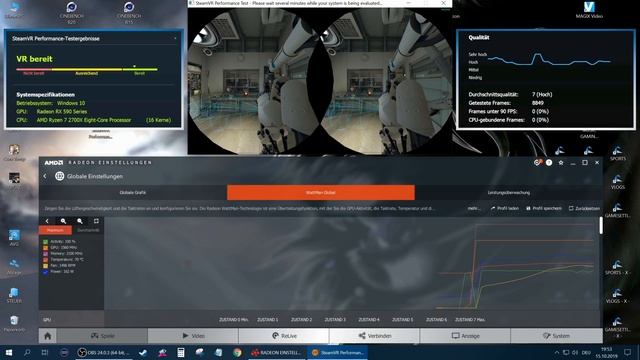Toggle the Activity graph line checkbox

click(x=45, y=242)
